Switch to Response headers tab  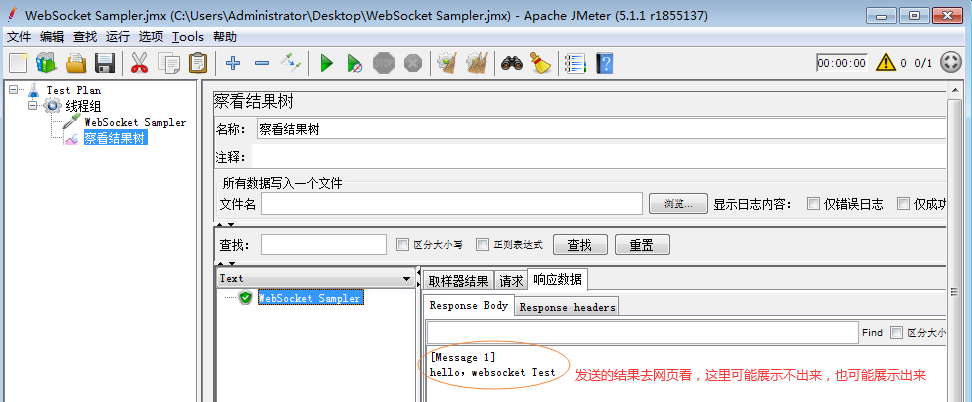point(567,307)
